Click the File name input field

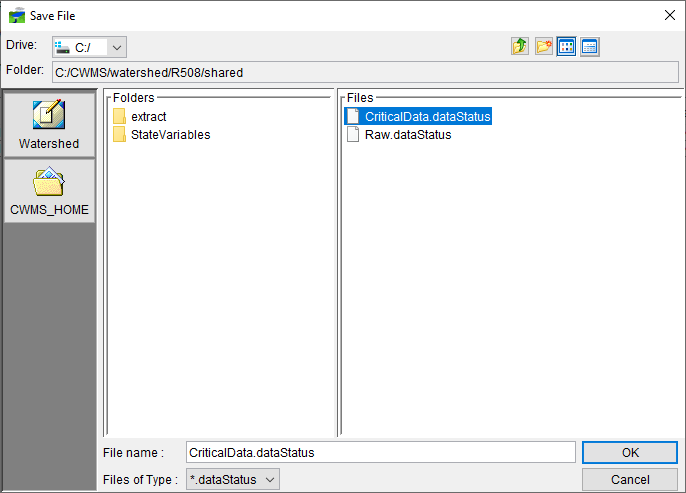click(381, 452)
